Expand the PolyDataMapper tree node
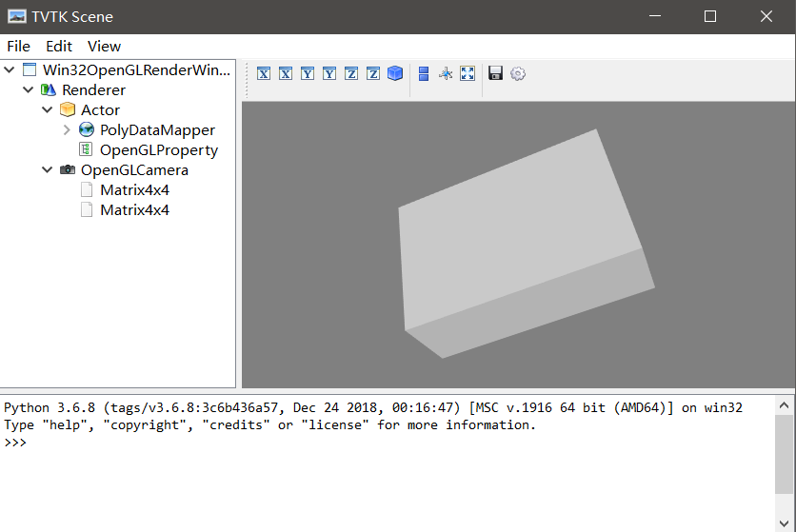Viewport: 796px width, 532px height. click(x=67, y=130)
